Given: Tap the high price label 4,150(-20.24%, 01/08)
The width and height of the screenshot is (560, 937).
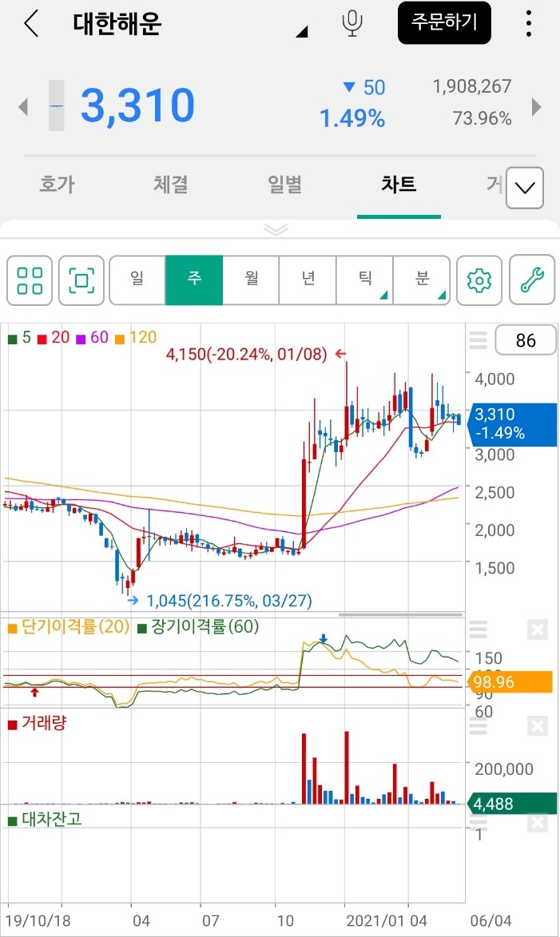Looking at the screenshot, I should (246, 355).
